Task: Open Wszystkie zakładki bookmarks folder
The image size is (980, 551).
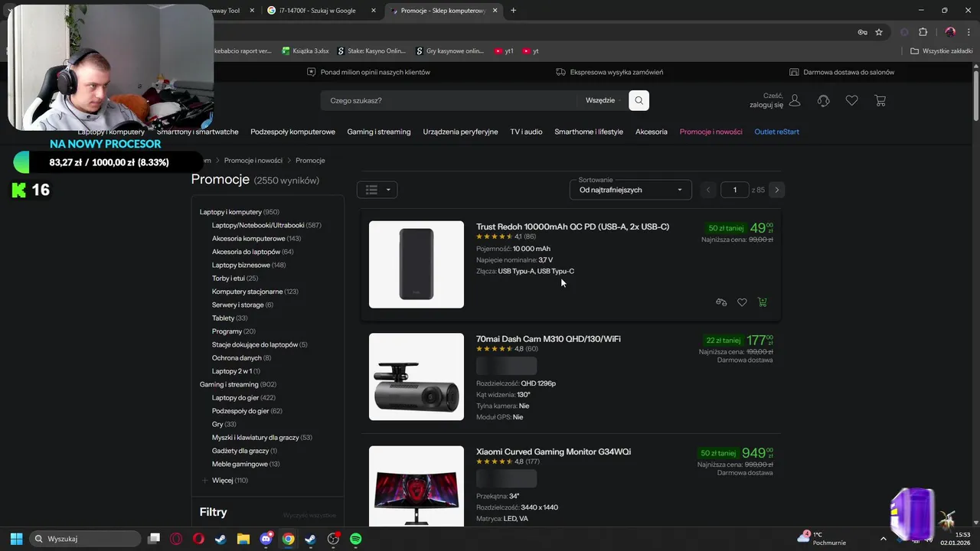Action: pyautogui.click(x=941, y=51)
